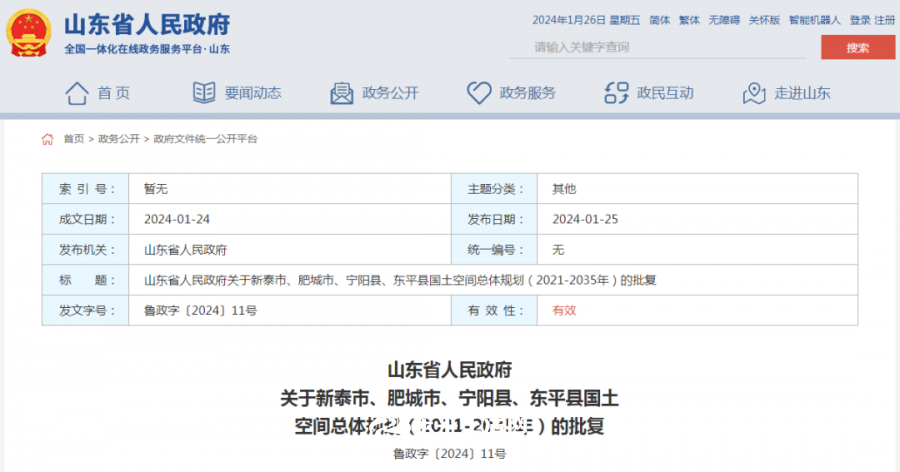Image resolution: width=900 pixels, height=472 pixels.
Task: Click the heart icon beside 政务服务
Action: [x=479, y=93]
